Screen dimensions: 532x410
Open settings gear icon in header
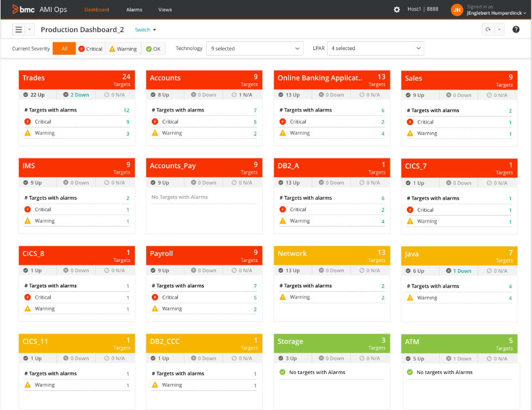coord(397,9)
